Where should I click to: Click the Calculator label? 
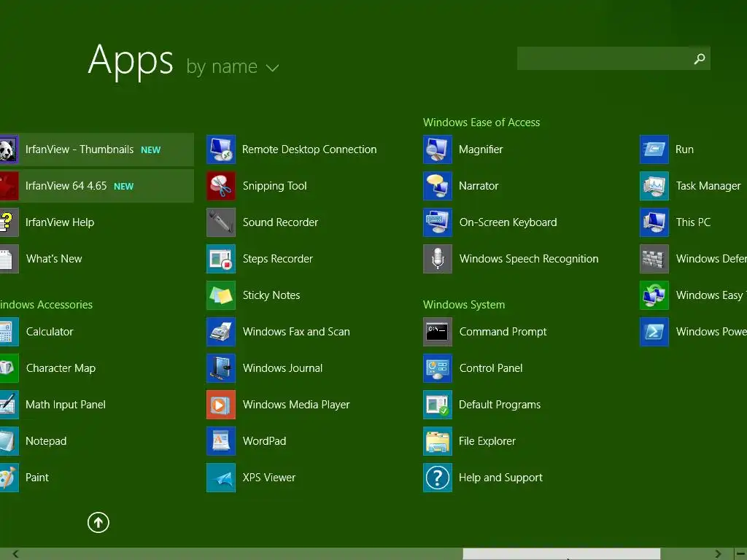pyautogui.click(x=50, y=332)
